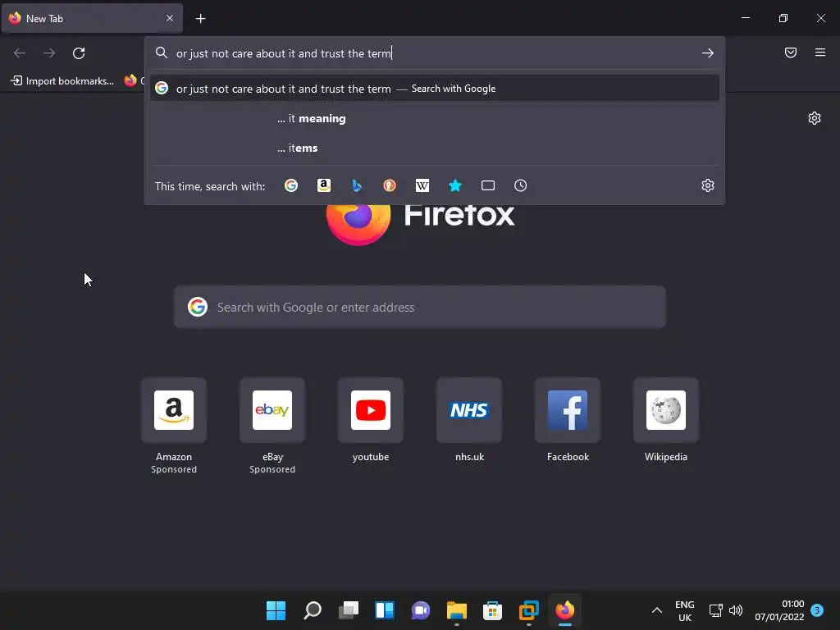
Task: Choose the '... it meaning' suggestion
Action: (x=435, y=118)
